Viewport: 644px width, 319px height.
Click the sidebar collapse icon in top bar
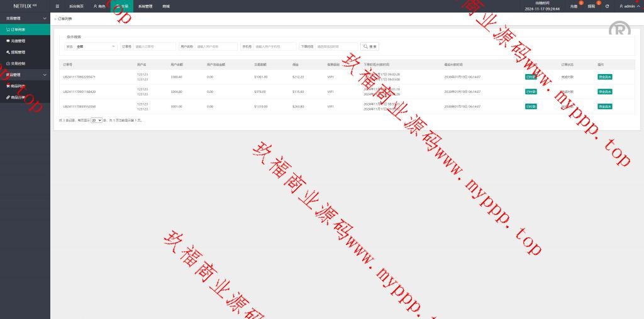coord(57,6)
